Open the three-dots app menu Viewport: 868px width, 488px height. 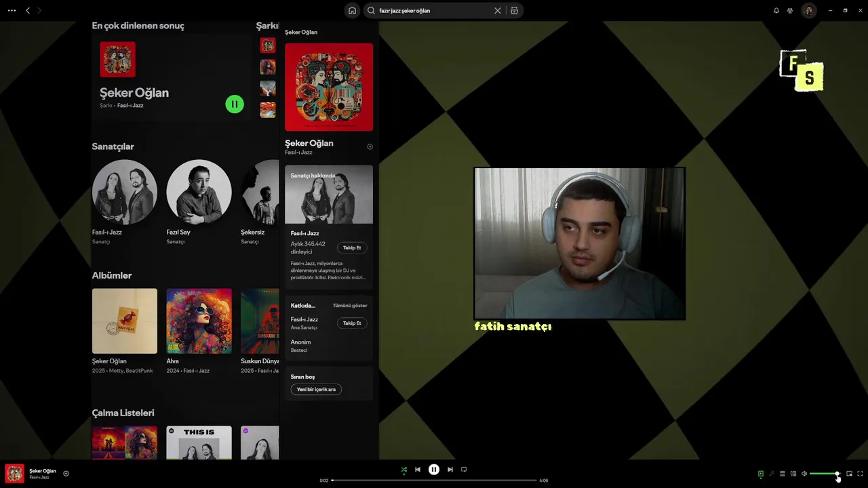click(12, 11)
